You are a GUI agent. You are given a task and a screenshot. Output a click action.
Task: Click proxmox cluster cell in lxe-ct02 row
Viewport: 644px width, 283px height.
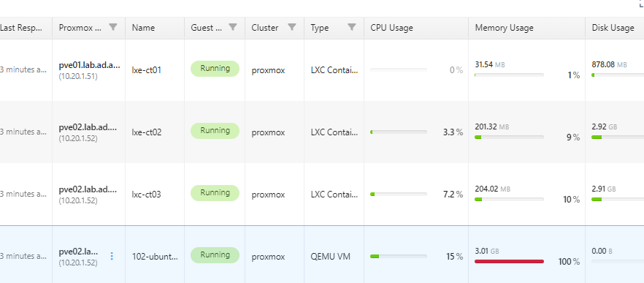pyautogui.click(x=268, y=132)
